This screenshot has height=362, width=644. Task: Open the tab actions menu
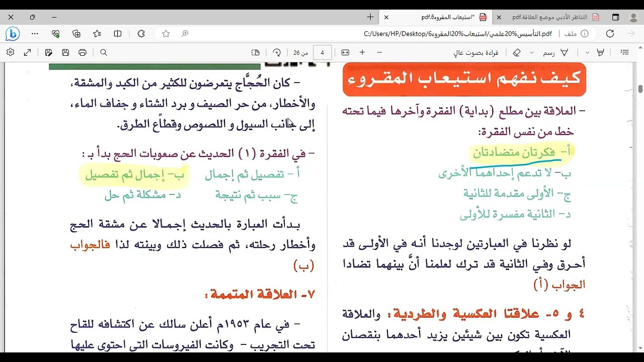(x=616, y=17)
